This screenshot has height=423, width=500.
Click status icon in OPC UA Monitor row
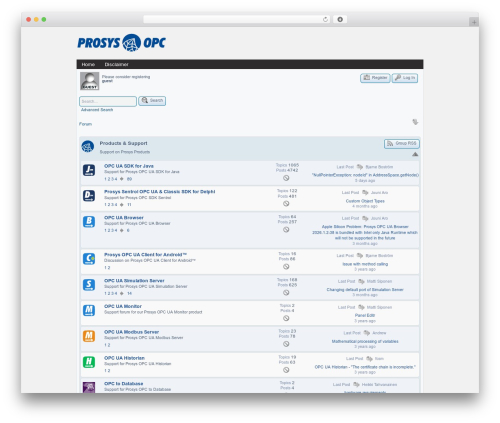(x=286, y=318)
